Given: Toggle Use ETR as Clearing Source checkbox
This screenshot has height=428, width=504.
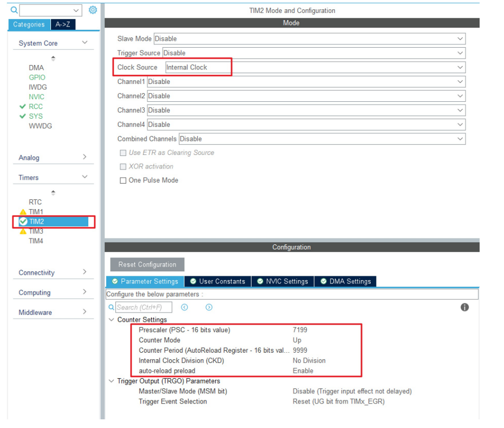Looking at the screenshot, I should (x=123, y=153).
